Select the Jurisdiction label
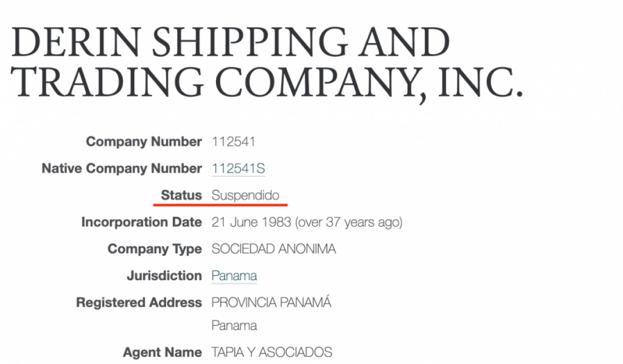 [164, 276]
